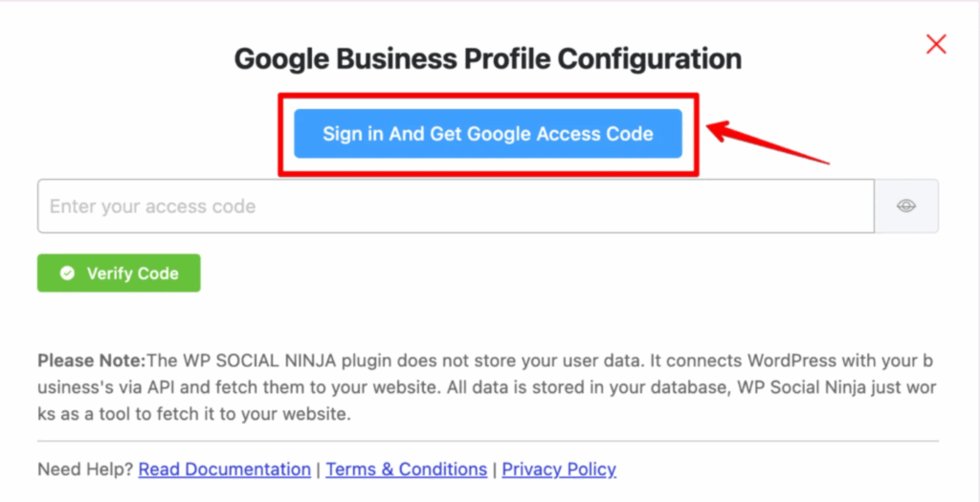Viewport: 980px width, 502px height.
Task: Click Sign in And Get Google Access Code
Action: click(x=487, y=134)
